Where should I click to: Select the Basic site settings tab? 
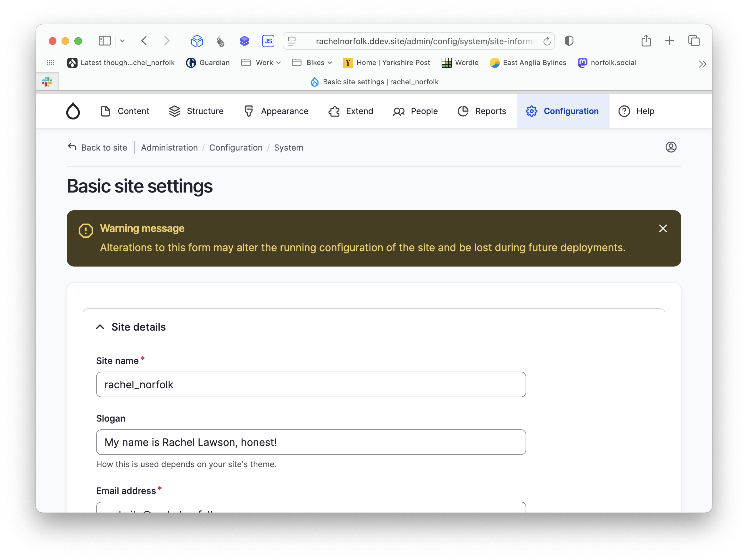(x=374, y=82)
